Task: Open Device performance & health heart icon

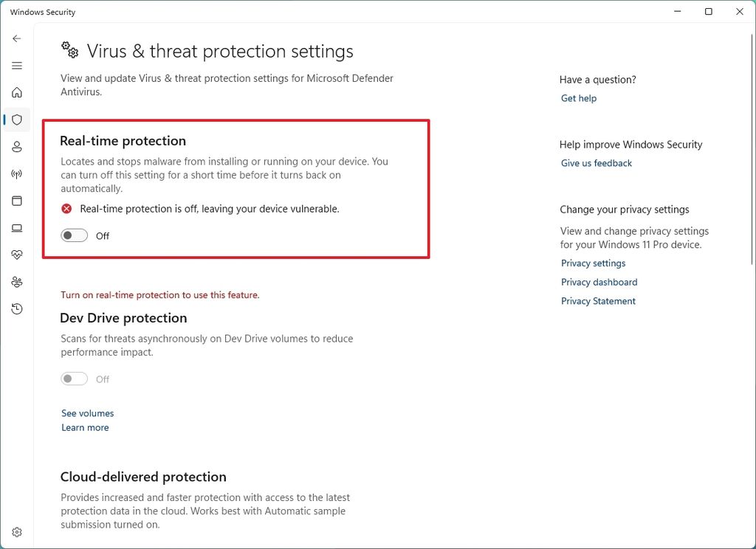Action: point(16,254)
